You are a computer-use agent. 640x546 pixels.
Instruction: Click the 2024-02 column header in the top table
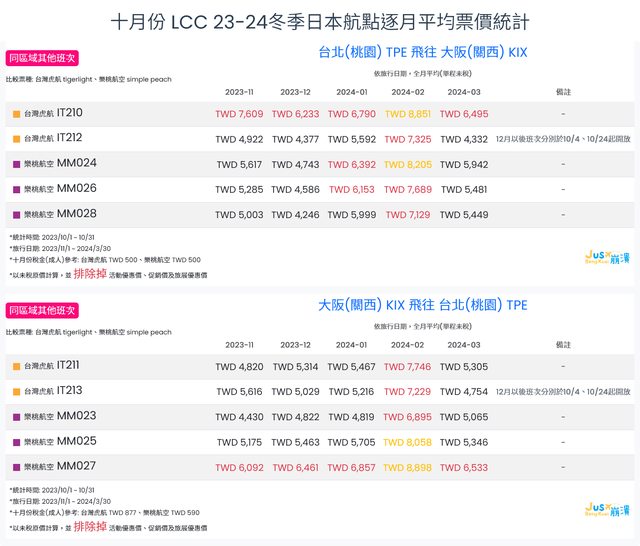(x=407, y=91)
